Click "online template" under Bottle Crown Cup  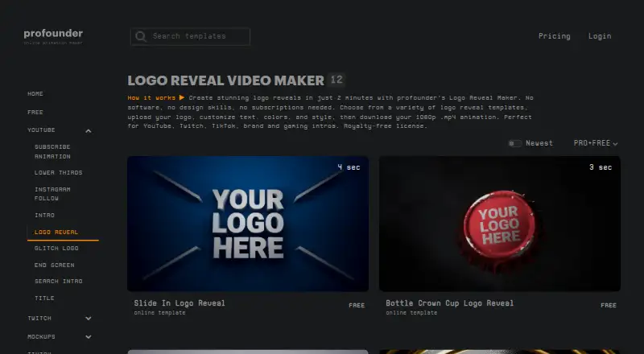(x=411, y=313)
